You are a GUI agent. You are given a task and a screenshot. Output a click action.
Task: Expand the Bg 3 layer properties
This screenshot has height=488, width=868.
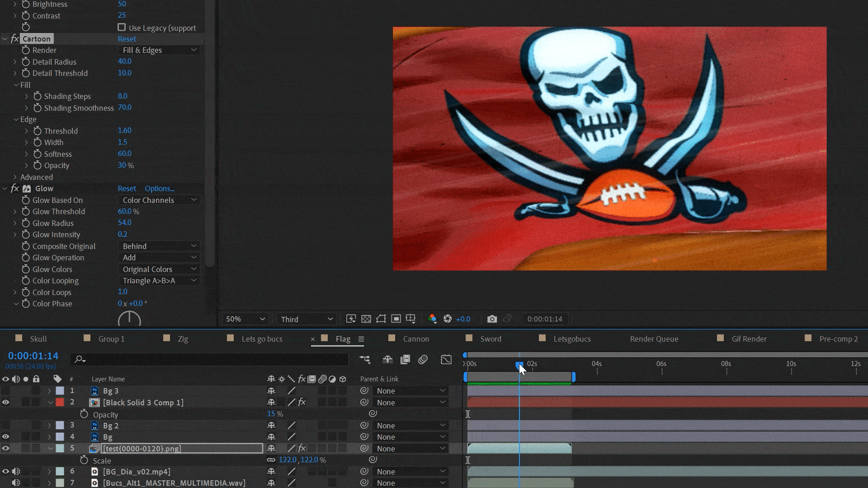point(49,390)
